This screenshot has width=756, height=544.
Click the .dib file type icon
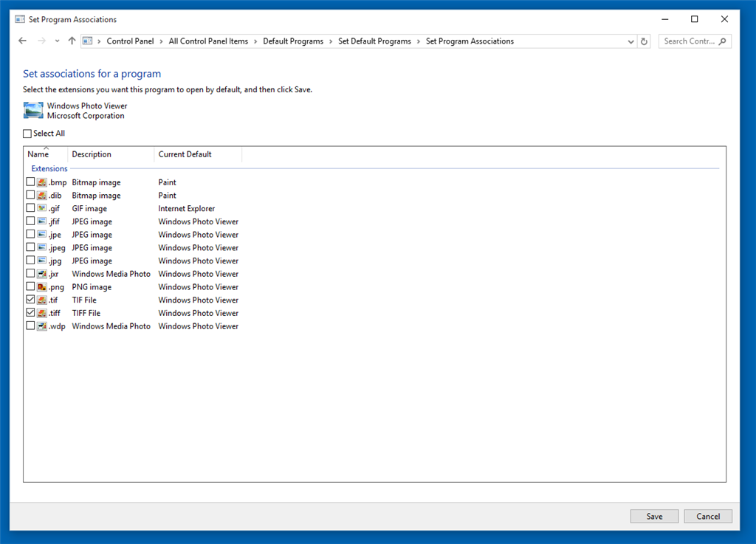[x=42, y=195]
